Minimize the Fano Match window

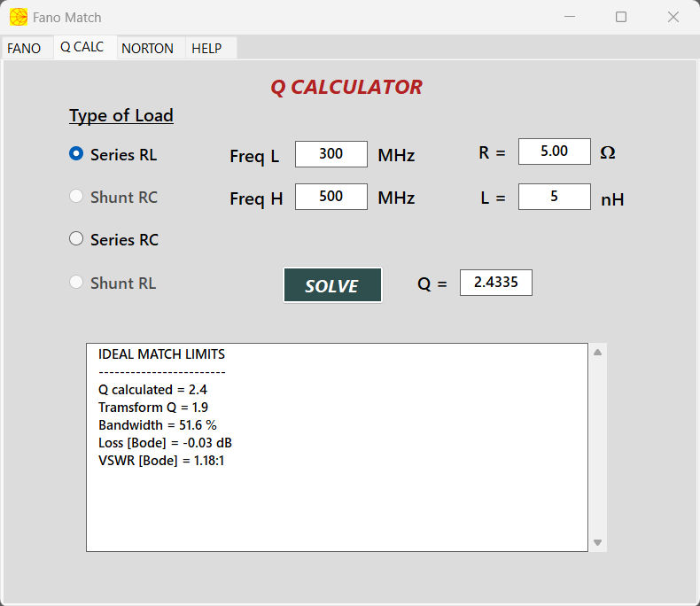click(x=569, y=17)
